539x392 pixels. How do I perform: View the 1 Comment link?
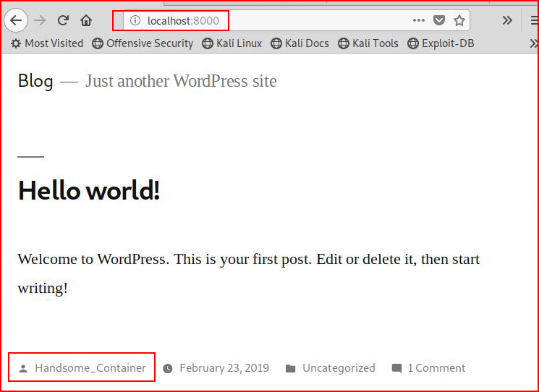coord(436,368)
